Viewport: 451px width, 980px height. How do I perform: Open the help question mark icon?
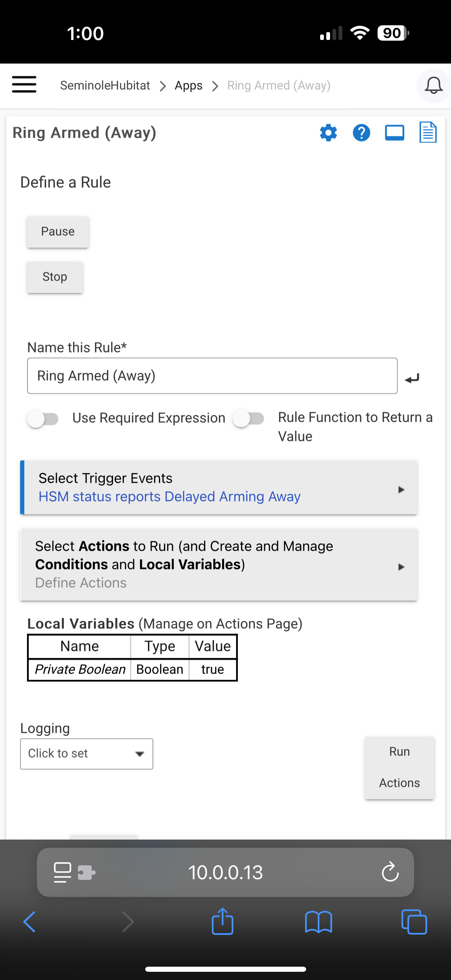click(361, 133)
